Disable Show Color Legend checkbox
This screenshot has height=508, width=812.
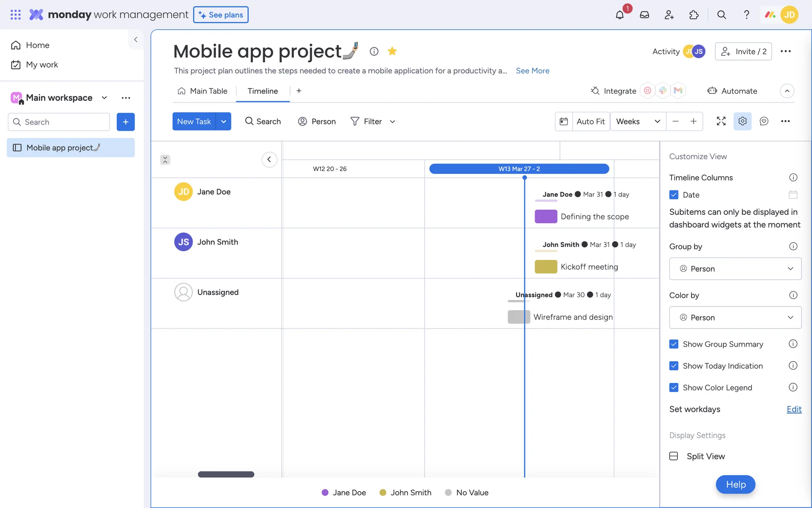point(674,387)
